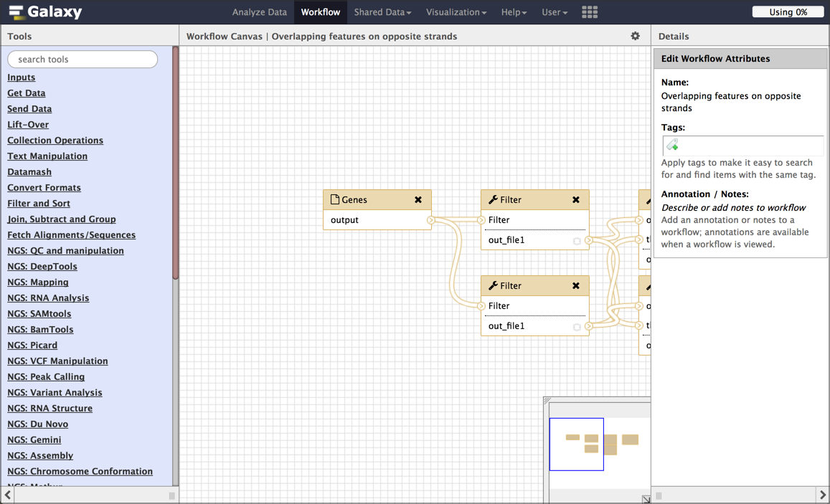The width and height of the screenshot is (830, 504).
Task: Expand NGS: RNA Analysis tools
Action: click(48, 298)
